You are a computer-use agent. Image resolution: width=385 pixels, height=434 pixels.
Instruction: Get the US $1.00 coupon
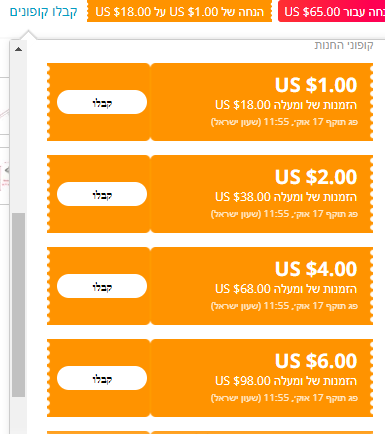pyautogui.click(x=102, y=102)
